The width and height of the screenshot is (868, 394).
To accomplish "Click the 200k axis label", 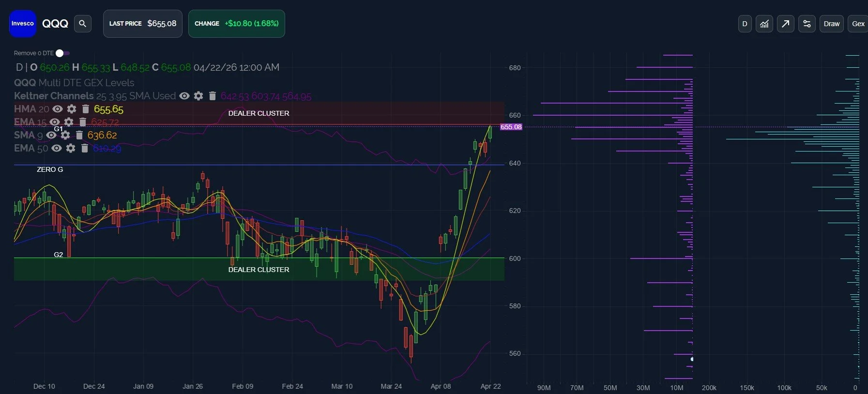I will [x=709, y=388].
